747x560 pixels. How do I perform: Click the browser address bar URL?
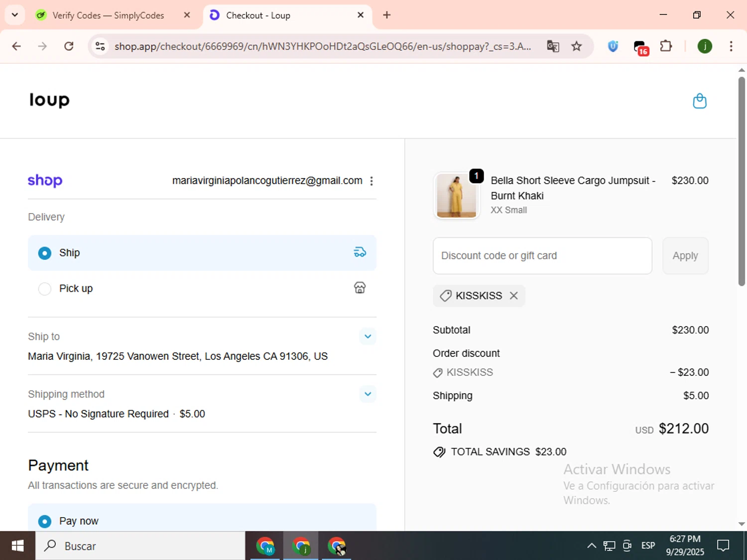pyautogui.click(x=323, y=46)
